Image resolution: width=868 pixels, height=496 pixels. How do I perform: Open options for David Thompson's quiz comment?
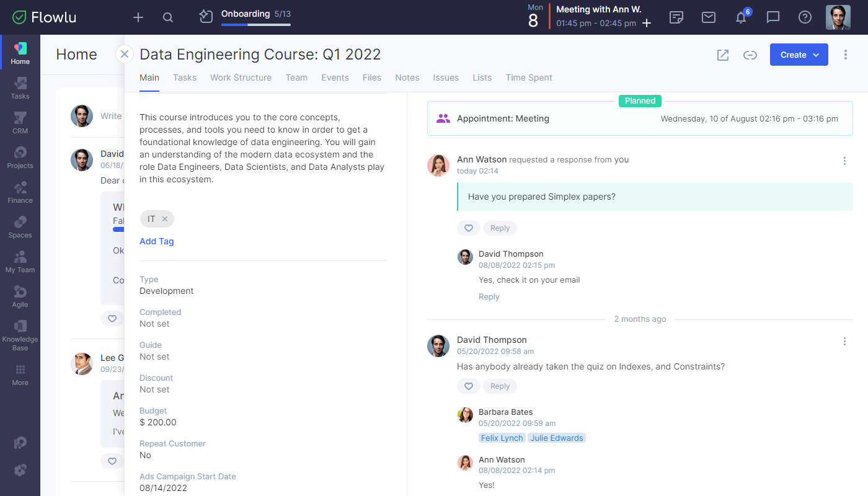844,342
